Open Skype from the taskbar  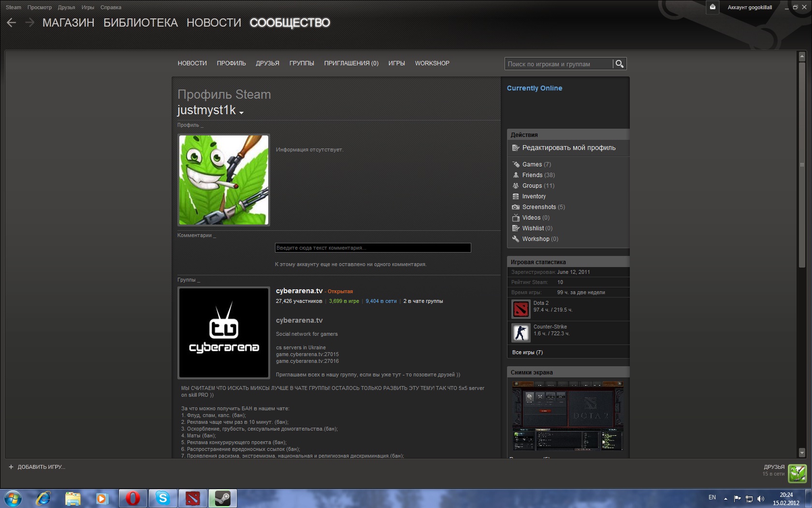pos(163,498)
